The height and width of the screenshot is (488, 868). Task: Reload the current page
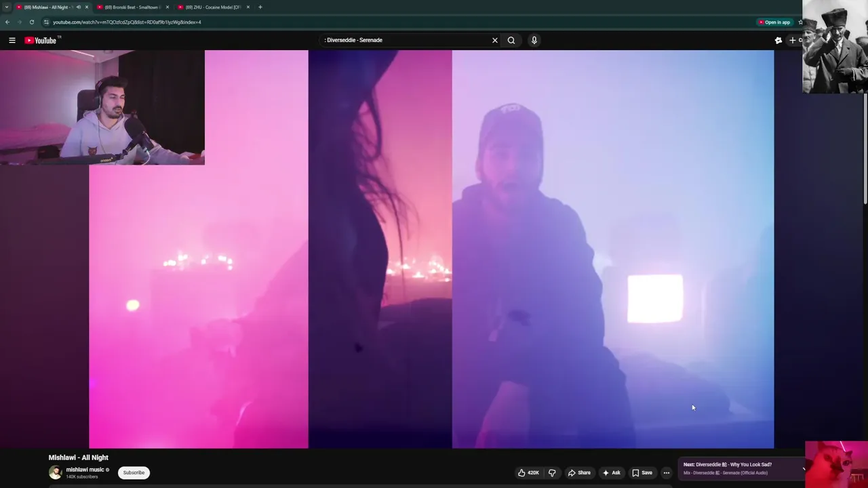point(31,22)
